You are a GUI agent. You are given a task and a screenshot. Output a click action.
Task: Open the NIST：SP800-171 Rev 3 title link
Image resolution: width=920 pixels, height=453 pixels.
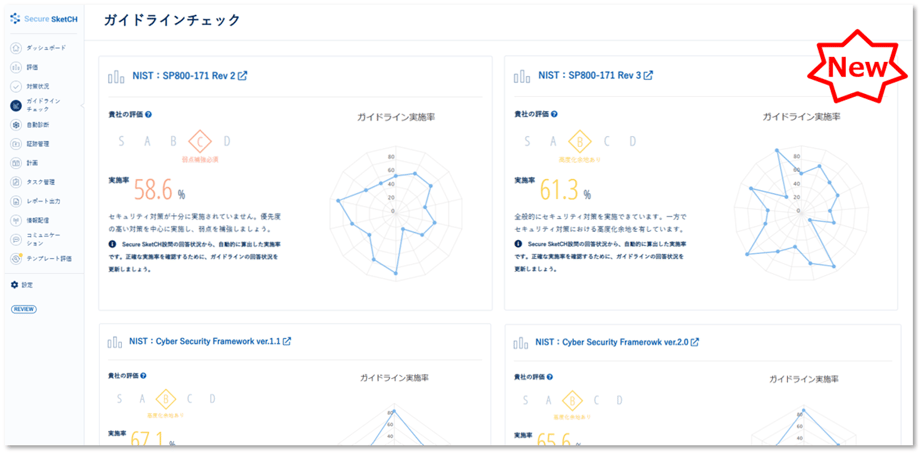pos(590,76)
